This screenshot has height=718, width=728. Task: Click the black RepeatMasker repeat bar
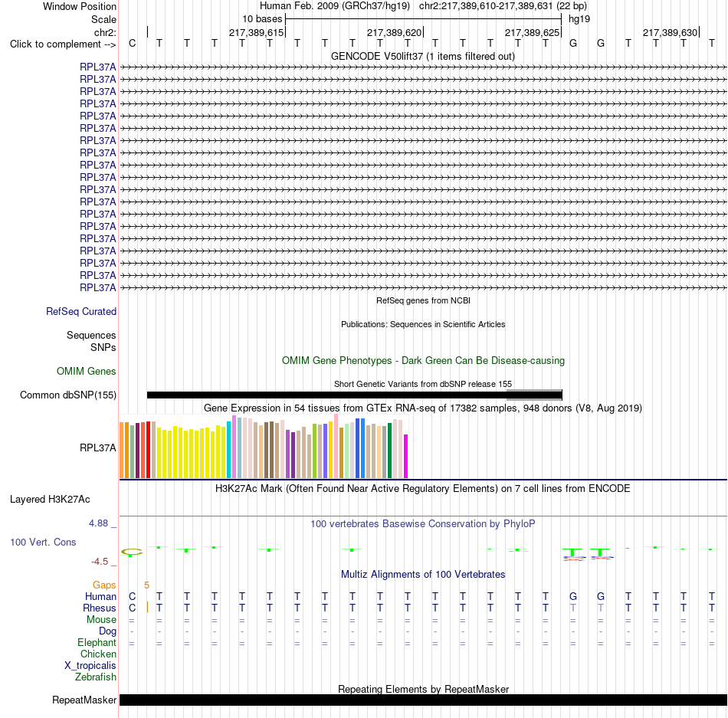click(423, 700)
